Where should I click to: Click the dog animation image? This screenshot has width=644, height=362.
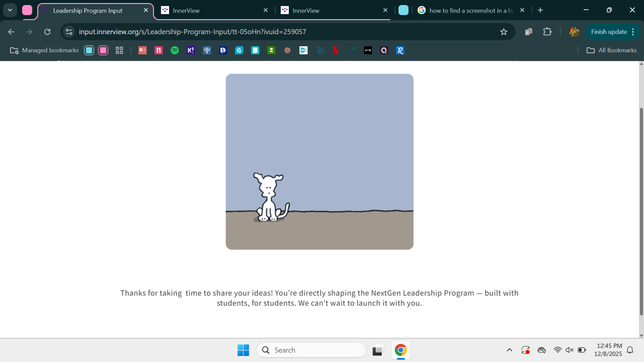(x=319, y=162)
